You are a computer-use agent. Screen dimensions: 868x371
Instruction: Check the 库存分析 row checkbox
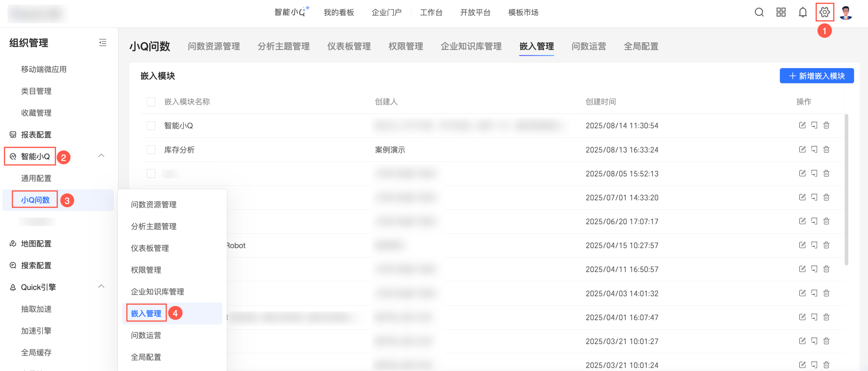[151, 149]
